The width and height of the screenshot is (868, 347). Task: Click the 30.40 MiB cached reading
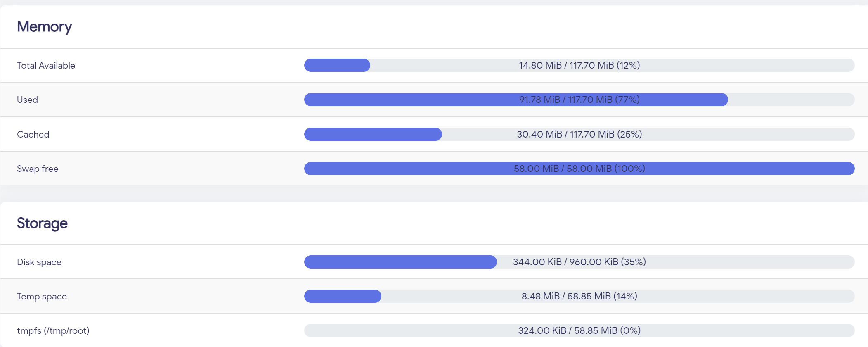[579, 134]
